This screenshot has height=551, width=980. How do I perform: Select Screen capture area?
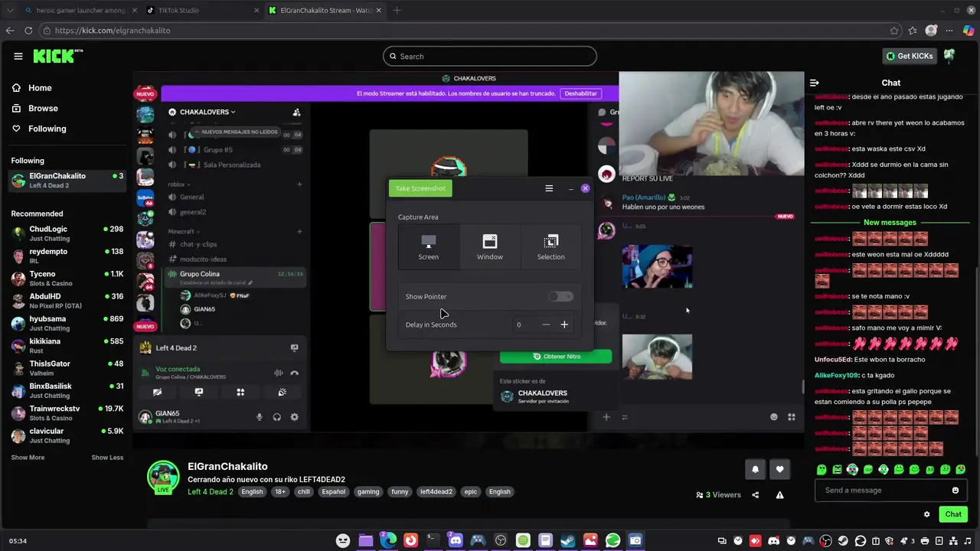[x=429, y=246]
